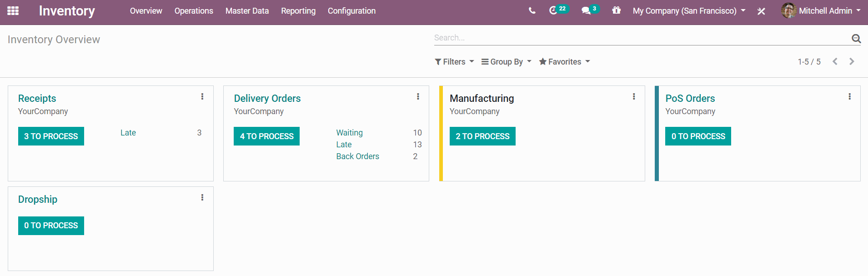Image resolution: width=868 pixels, height=276 pixels.
Task: Open the Receipts card three-dot menu
Action: click(202, 96)
